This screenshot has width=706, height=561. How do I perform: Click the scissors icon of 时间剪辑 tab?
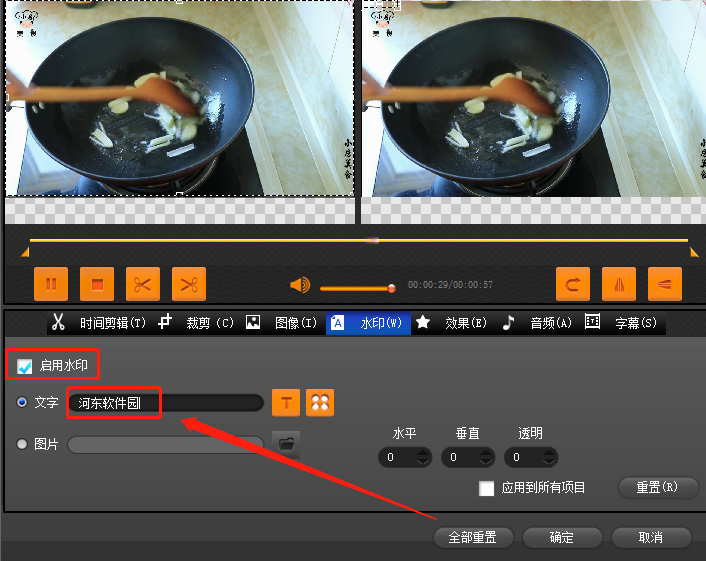tap(58, 322)
